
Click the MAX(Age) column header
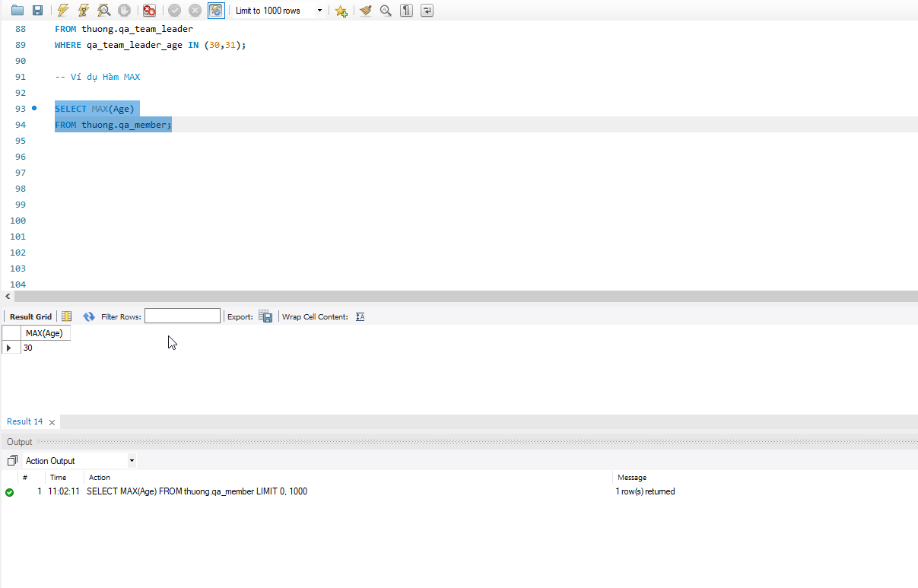tap(45, 333)
